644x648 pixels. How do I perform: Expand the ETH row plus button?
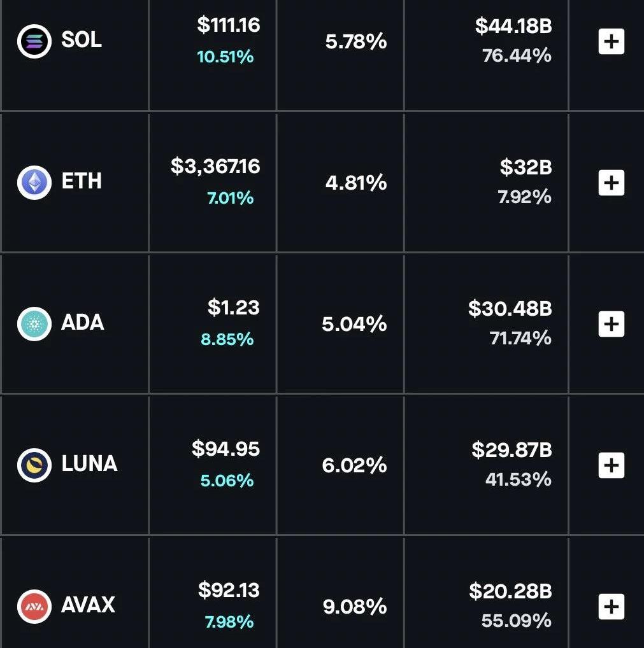(611, 183)
